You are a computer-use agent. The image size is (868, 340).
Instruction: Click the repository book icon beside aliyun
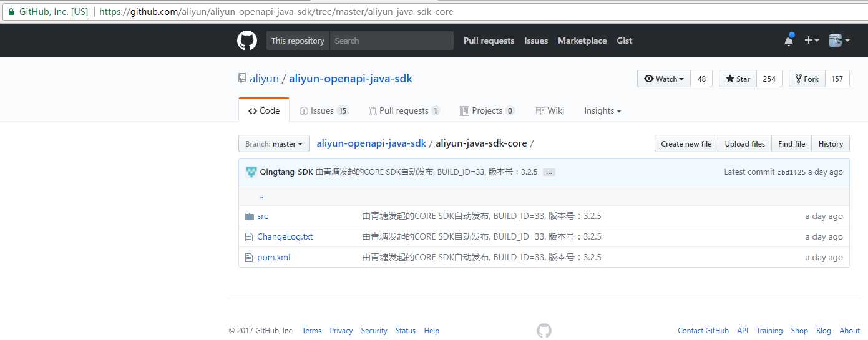pyautogui.click(x=242, y=79)
